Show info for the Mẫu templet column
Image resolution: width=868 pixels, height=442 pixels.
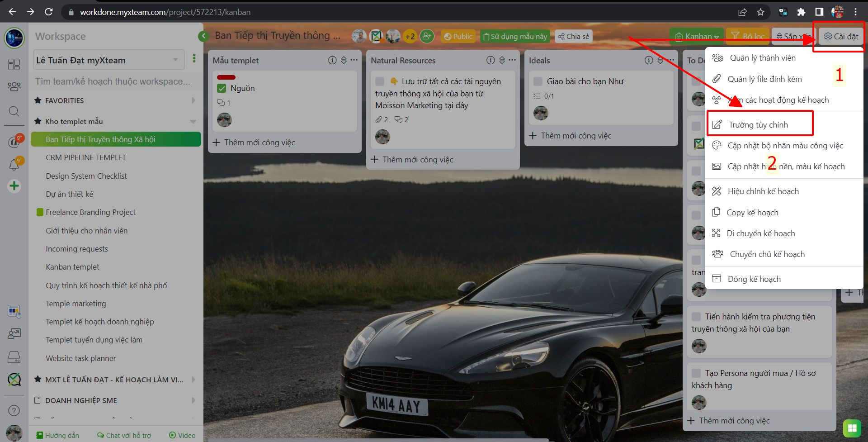[332, 60]
